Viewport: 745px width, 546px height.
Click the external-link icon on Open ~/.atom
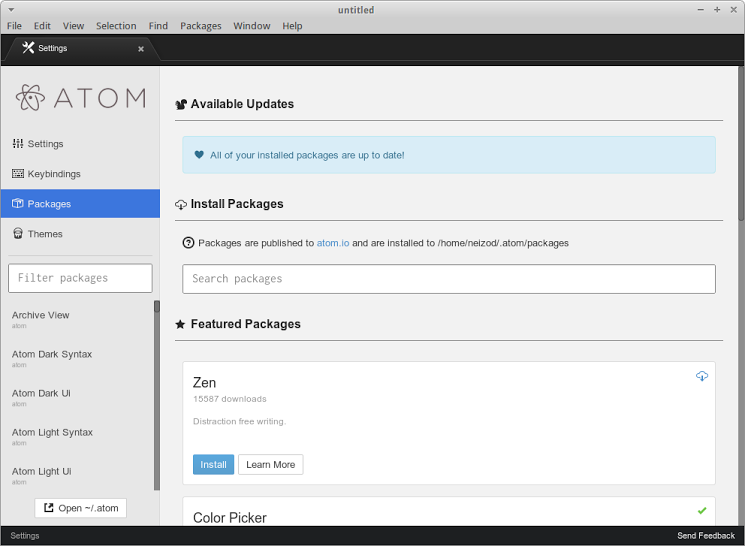[x=48, y=508]
